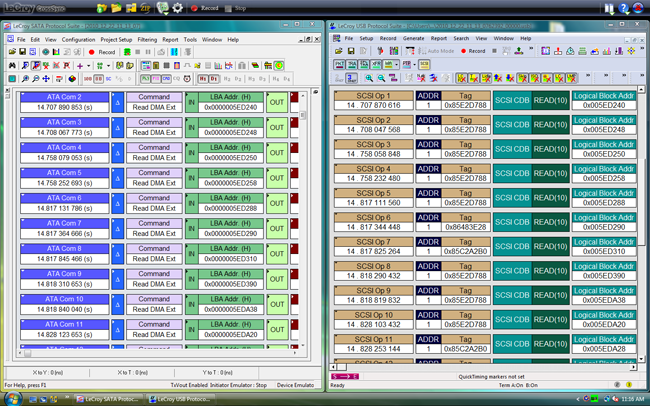Click the zoom in magnifier in USB toolbar

click(x=369, y=77)
